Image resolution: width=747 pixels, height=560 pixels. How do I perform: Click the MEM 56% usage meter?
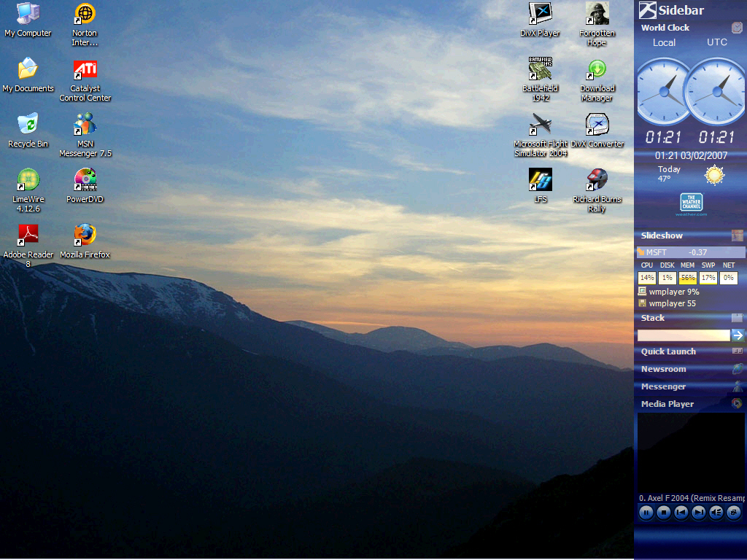click(x=688, y=278)
